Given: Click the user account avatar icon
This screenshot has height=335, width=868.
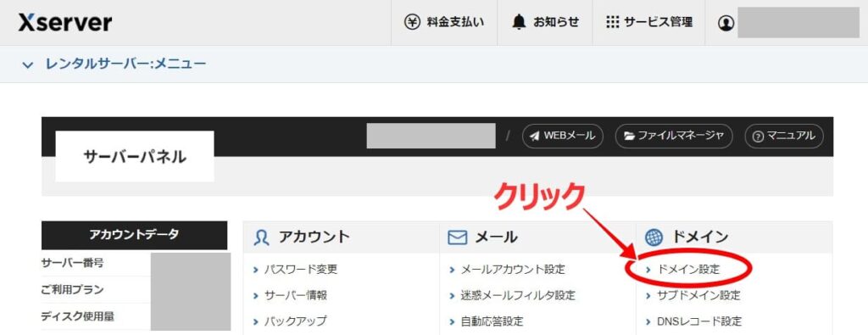Looking at the screenshot, I should click(x=726, y=23).
